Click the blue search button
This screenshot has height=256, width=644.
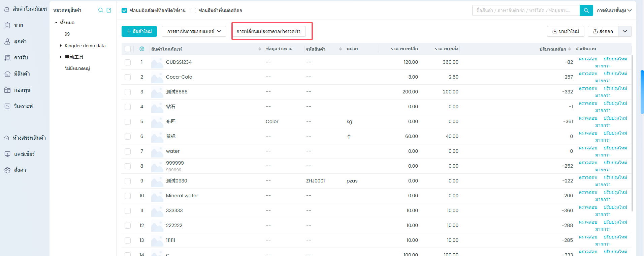(x=586, y=10)
